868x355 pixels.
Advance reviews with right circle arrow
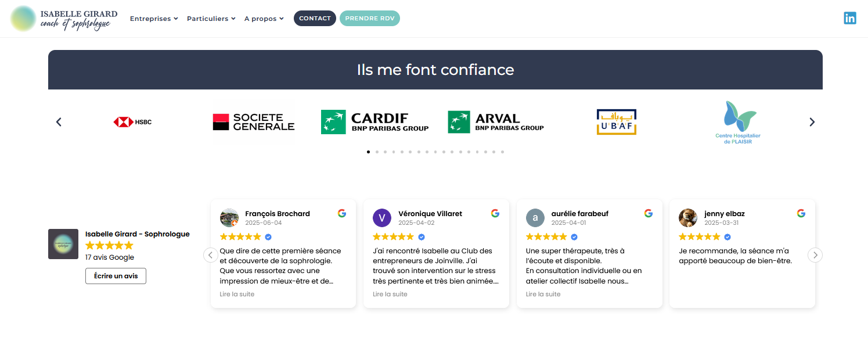[x=815, y=255]
